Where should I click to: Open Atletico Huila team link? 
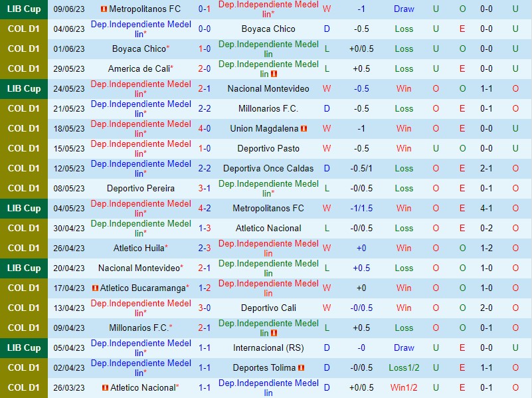pyautogui.click(x=139, y=248)
